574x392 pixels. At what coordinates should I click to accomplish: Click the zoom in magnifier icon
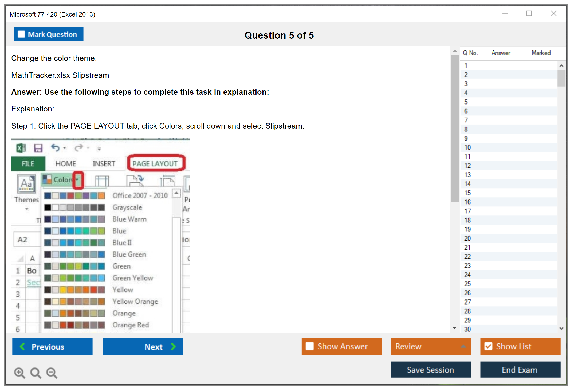click(19, 373)
